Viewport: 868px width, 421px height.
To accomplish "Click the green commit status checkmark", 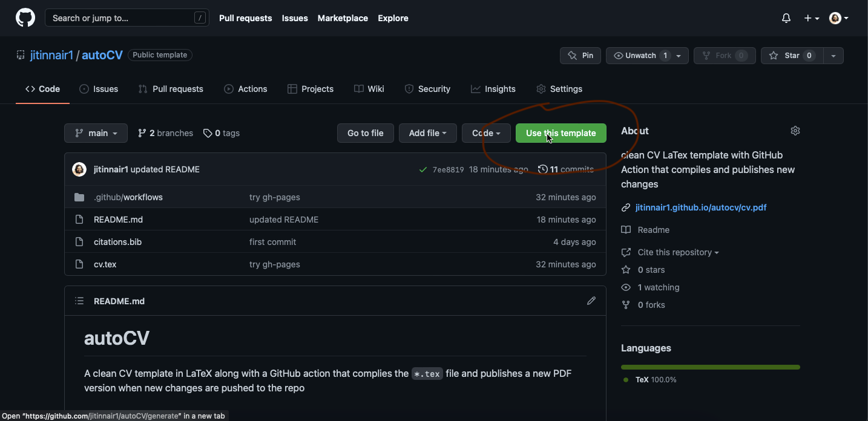I will (x=423, y=169).
